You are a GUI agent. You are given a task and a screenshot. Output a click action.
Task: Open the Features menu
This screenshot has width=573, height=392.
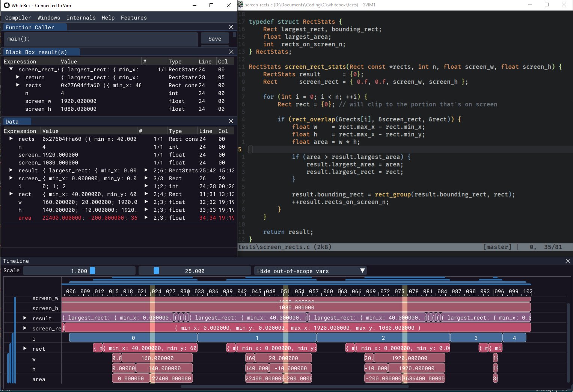[134, 18]
